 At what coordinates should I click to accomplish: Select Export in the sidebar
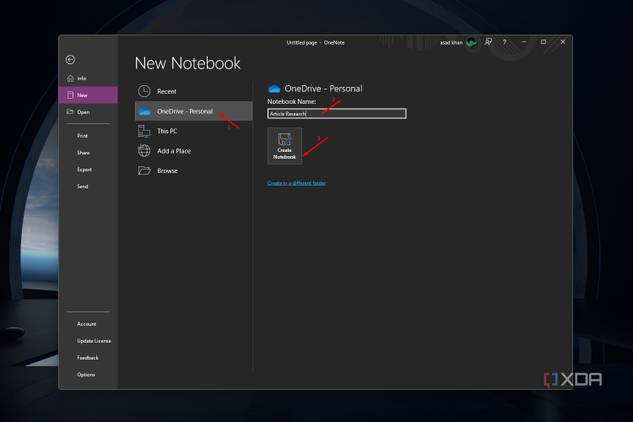(x=84, y=170)
